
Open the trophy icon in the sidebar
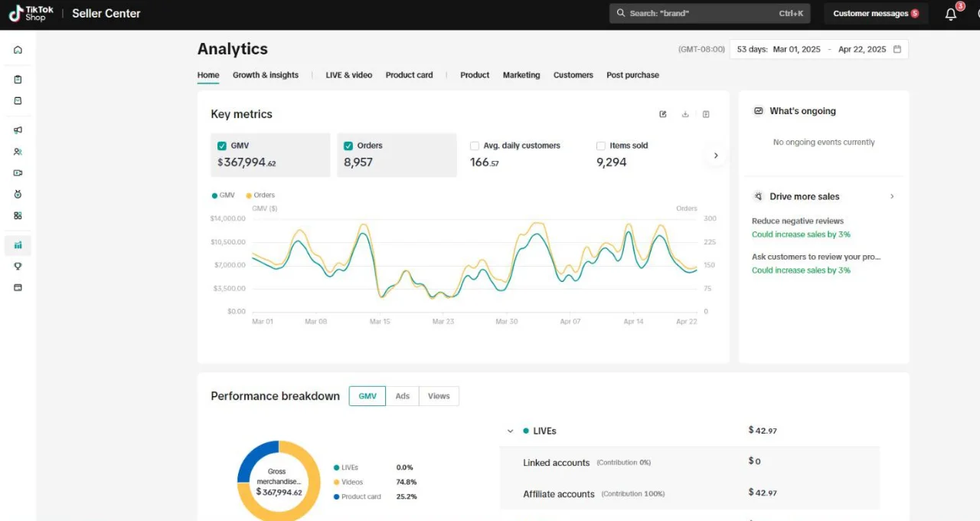click(x=18, y=267)
